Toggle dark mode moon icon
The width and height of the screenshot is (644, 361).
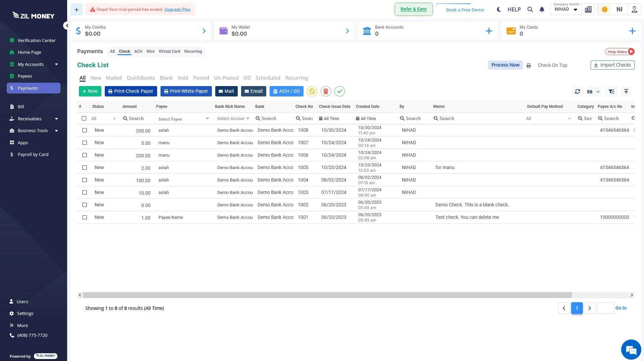(499, 9)
